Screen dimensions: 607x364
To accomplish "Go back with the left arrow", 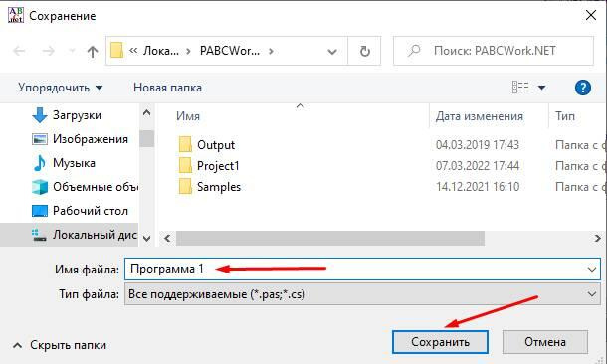I will pos(19,51).
